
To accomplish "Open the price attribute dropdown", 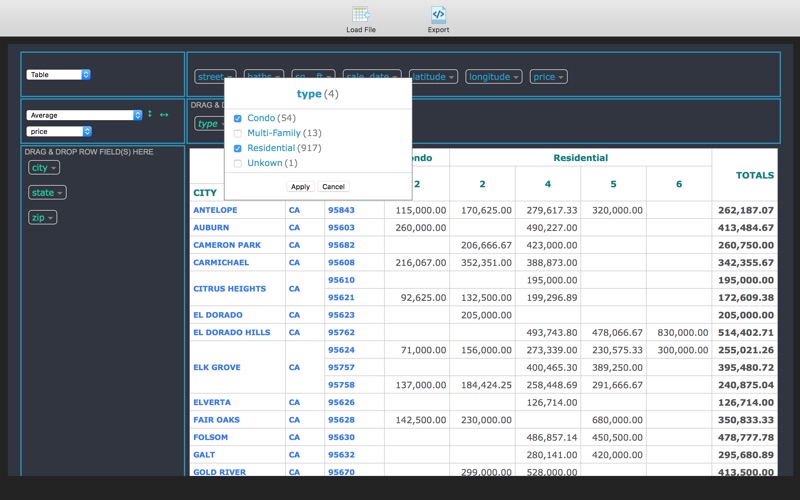I will pyautogui.click(x=59, y=132).
